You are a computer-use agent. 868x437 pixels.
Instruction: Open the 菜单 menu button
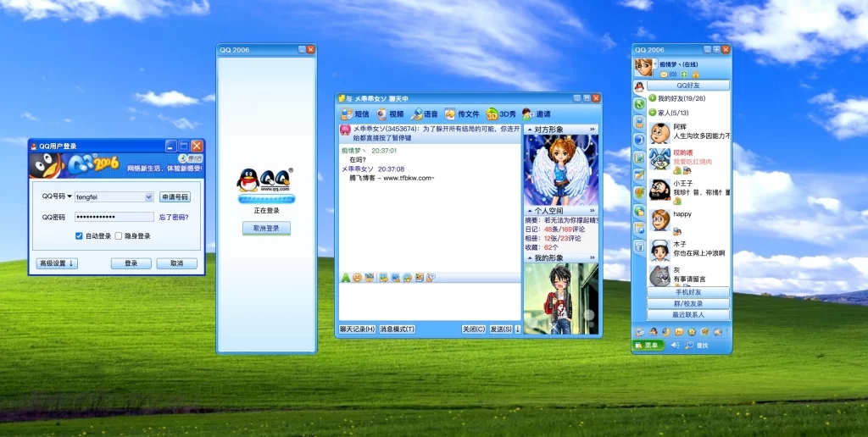tap(648, 346)
